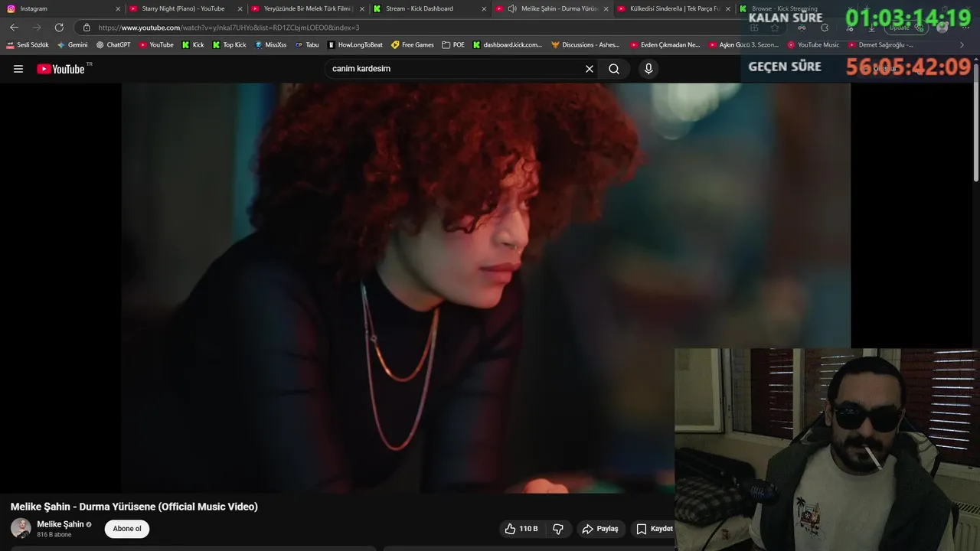980x551 pixels.
Task: Open Melike Şahin channel avatar
Action: pyautogui.click(x=21, y=529)
